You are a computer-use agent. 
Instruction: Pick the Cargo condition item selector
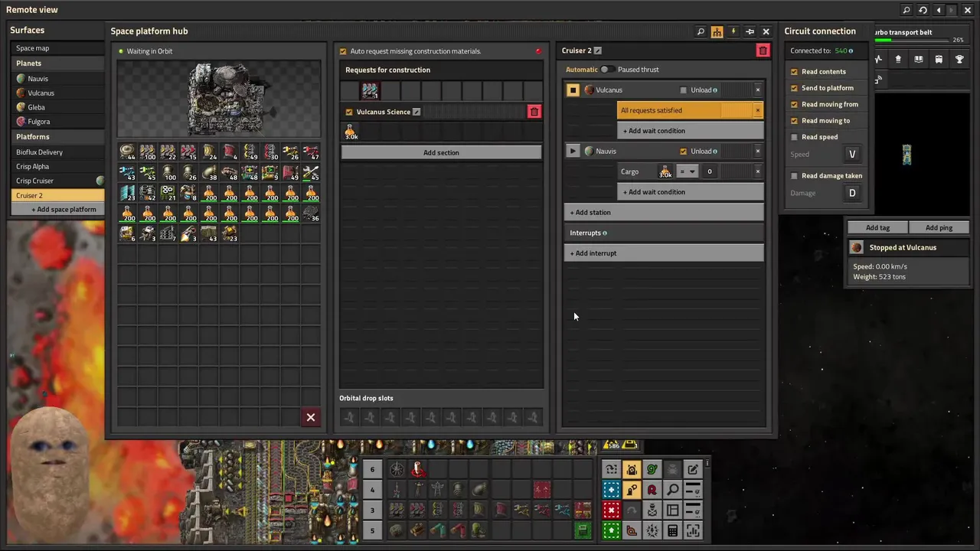tap(665, 171)
